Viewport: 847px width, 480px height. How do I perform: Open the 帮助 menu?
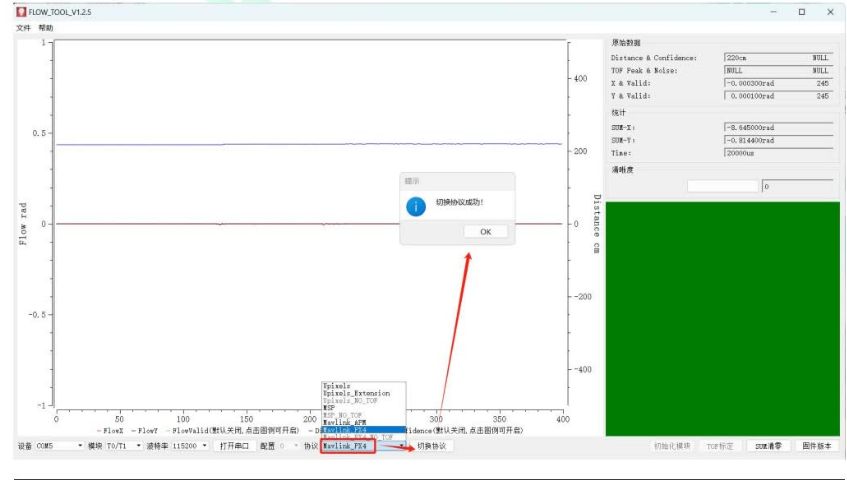(x=46, y=28)
